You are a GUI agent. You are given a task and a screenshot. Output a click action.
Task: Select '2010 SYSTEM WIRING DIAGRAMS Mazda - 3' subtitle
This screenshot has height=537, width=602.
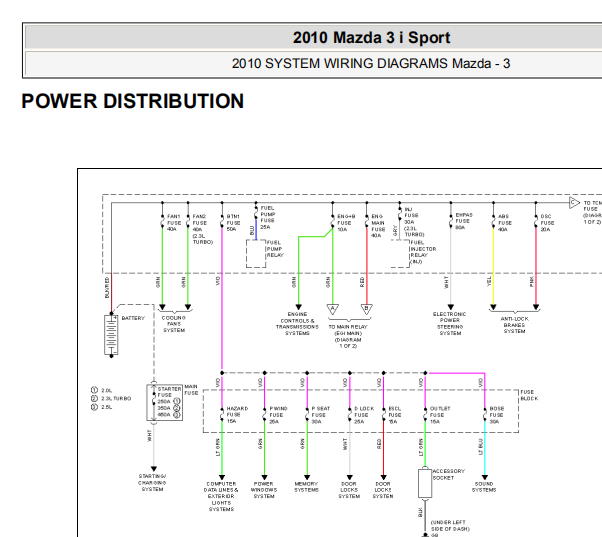click(370, 63)
